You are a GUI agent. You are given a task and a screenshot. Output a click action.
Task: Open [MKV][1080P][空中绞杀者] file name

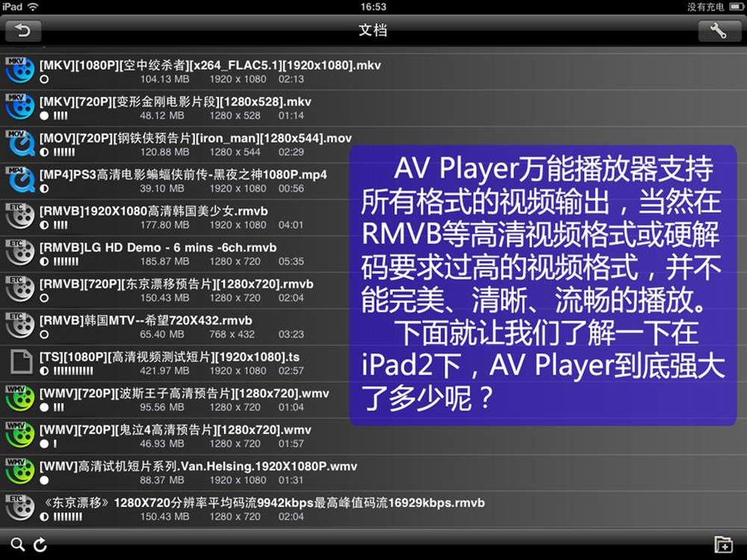click(x=210, y=65)
